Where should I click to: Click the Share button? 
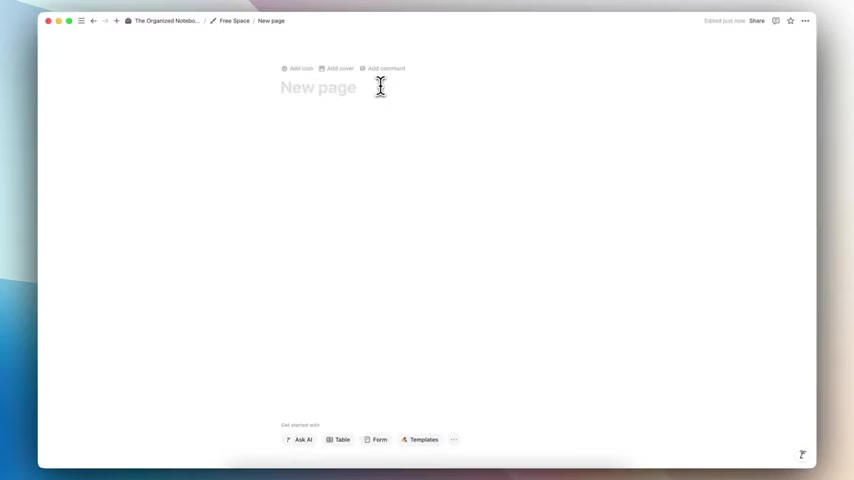(757, 21)
